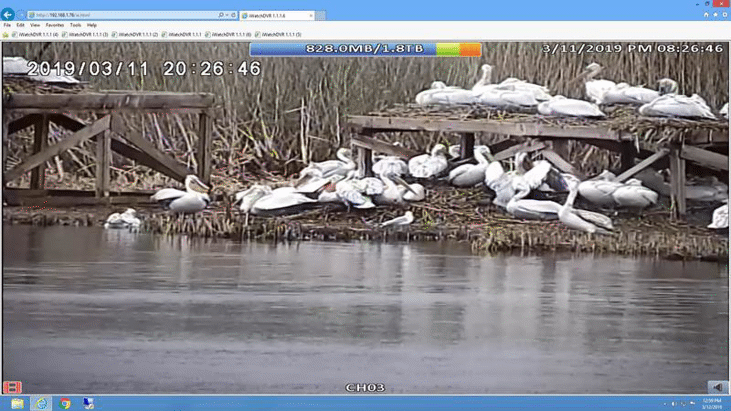The width and height of the screenshot is (731, 411).
Task: Open the Favorites menu
Action: [x=55, y=25]
